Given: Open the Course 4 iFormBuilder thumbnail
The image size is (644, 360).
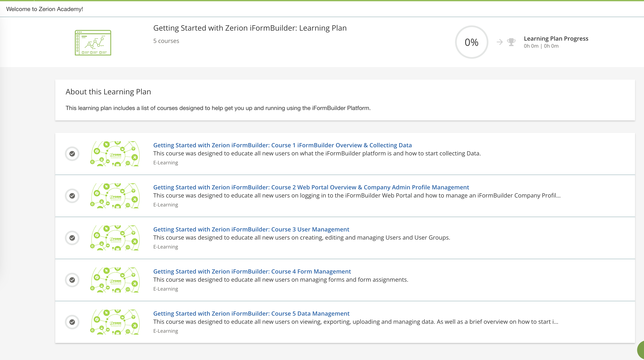Looking at the screenshot, I should tap(115, 280).
